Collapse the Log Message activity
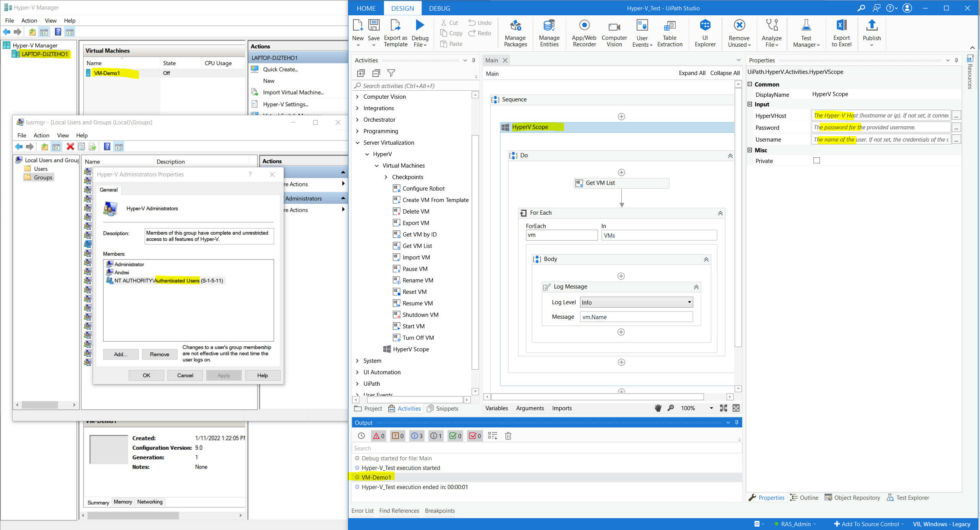 click(696, 287)
